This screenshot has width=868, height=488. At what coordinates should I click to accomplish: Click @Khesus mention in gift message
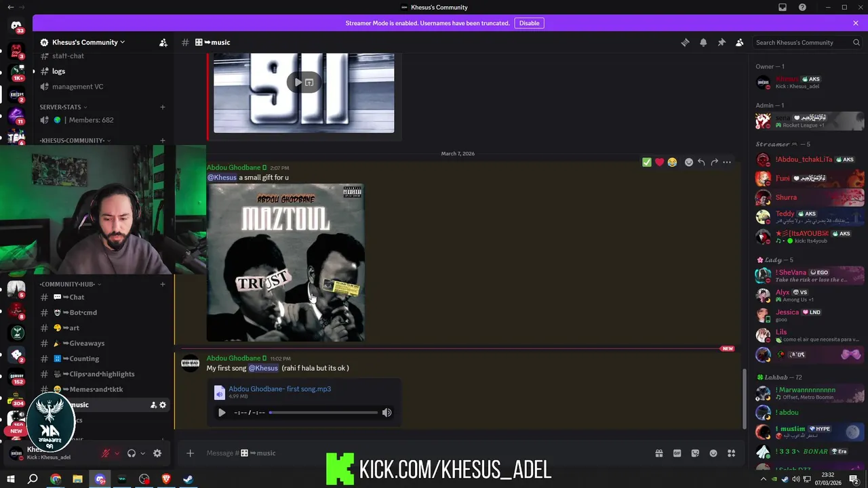222,178
